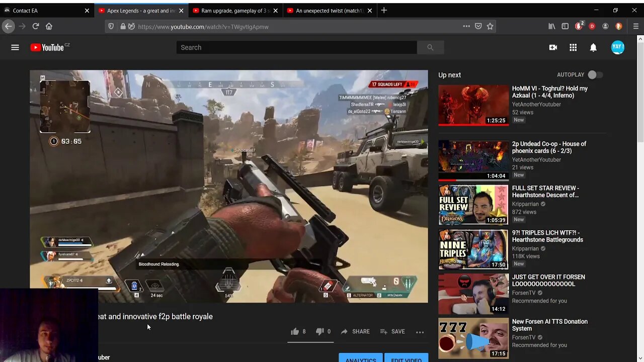Open the YouTube guide hamburger menu
644x362 pixels.
coord(15,47)
